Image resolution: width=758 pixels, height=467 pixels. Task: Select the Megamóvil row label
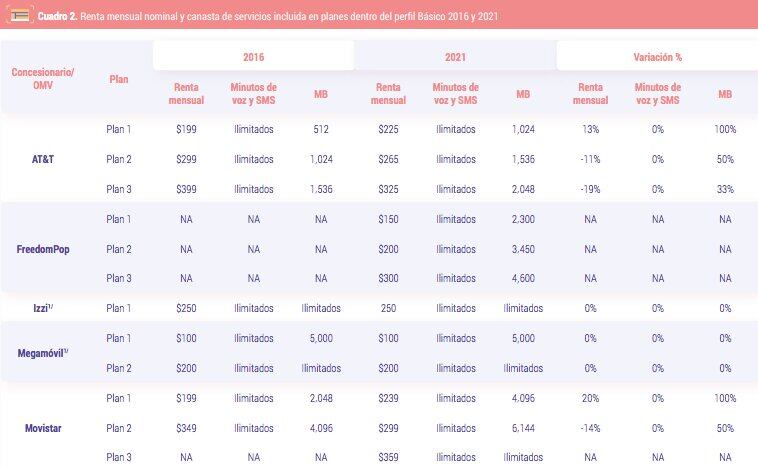point(43,353)
